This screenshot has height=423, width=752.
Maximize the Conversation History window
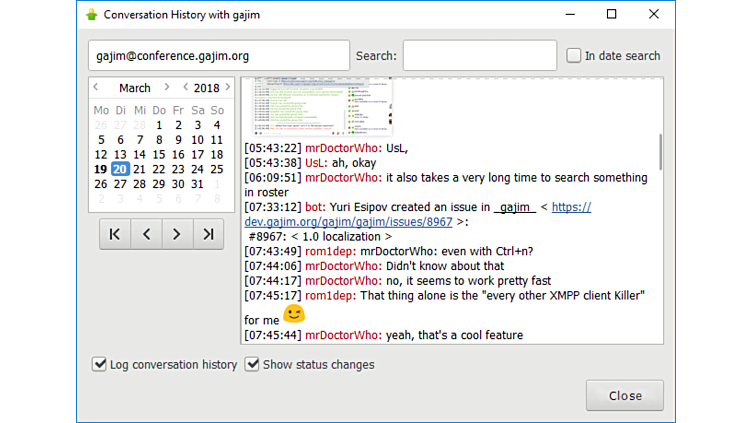[611, 14]
